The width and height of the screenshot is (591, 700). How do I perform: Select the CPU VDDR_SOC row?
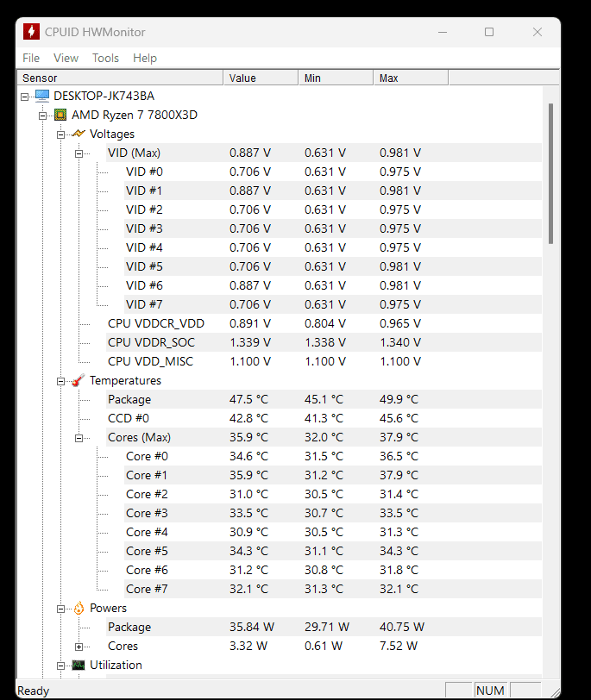click(324, 342)
